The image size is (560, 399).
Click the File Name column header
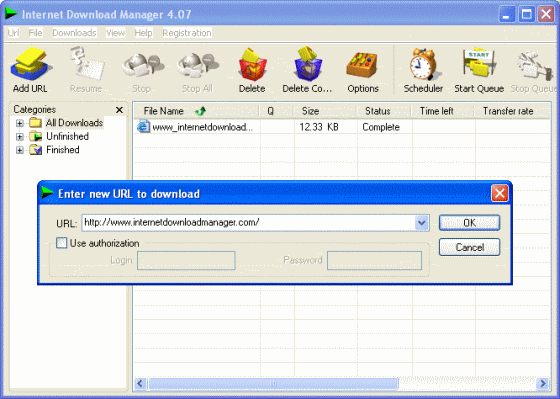(x=197, y=111)
